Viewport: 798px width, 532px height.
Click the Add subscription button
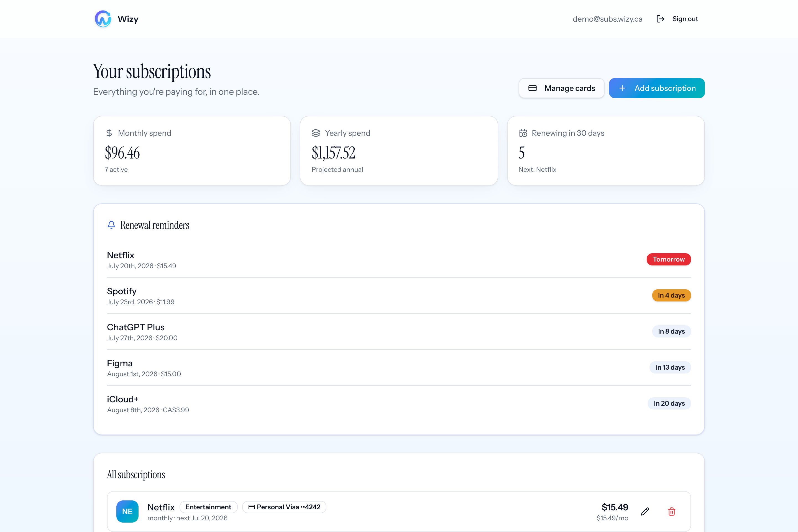[x=656, y=88]
